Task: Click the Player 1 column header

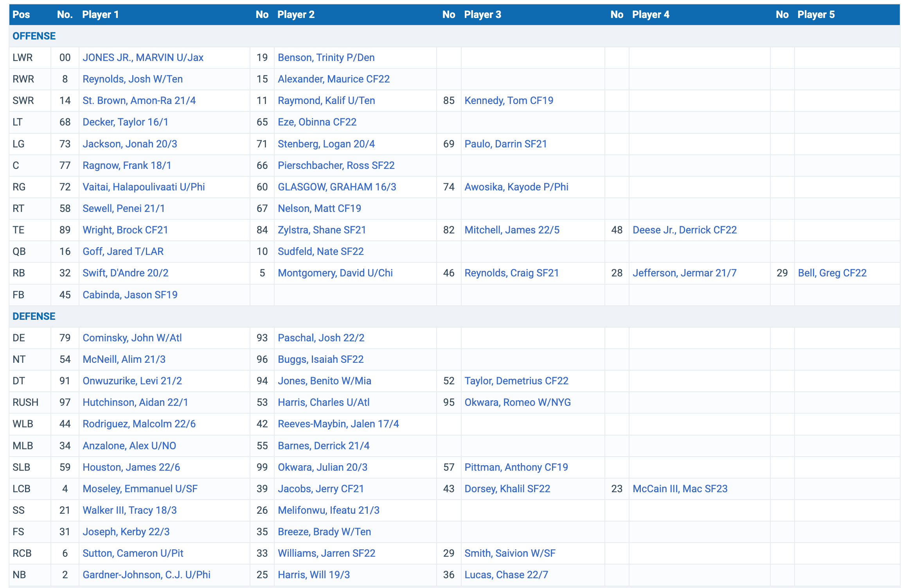Action: click(100, 14)
